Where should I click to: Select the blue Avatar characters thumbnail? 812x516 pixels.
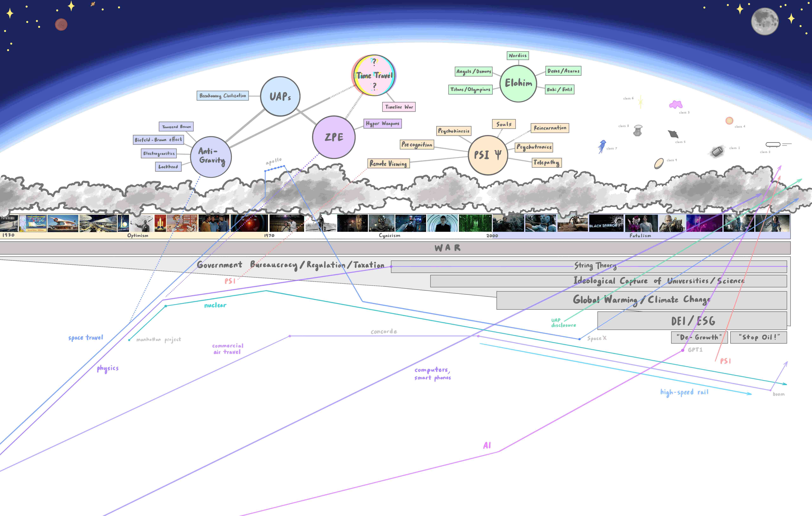point(541,223)
